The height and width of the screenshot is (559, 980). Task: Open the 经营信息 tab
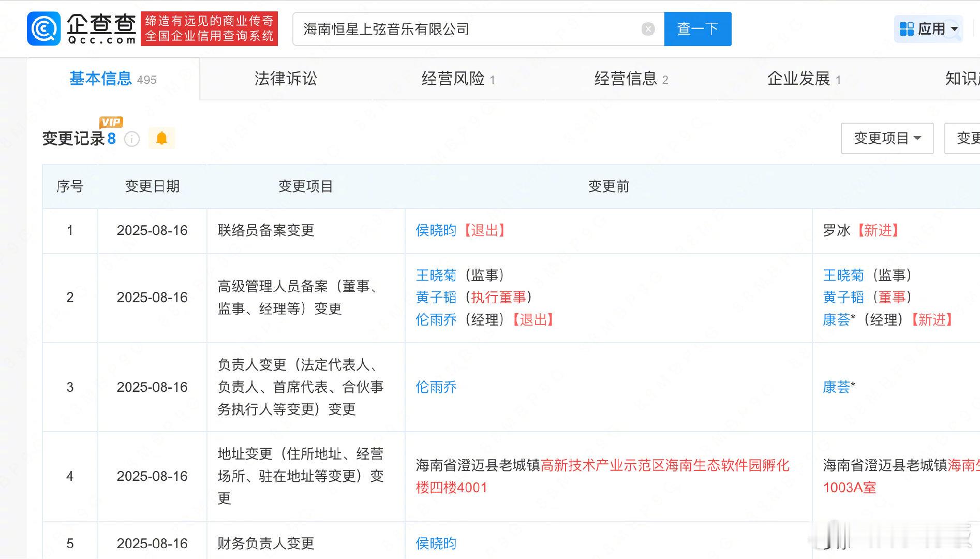(x=631, y=79)
